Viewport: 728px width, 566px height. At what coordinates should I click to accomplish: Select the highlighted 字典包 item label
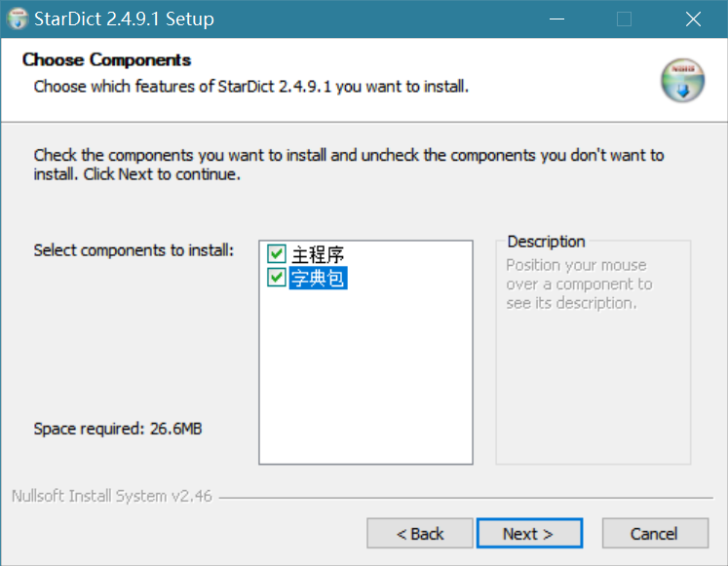pos(318,279)
